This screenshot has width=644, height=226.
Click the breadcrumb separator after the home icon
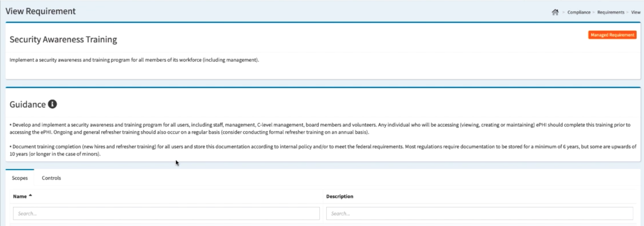[563, 12]
